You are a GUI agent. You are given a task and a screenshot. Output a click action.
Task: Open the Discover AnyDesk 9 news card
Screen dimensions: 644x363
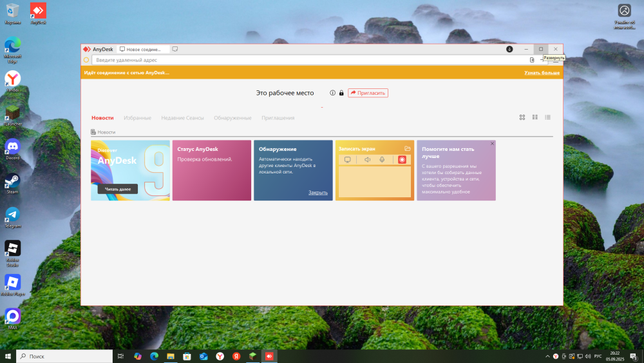(130, 170)
